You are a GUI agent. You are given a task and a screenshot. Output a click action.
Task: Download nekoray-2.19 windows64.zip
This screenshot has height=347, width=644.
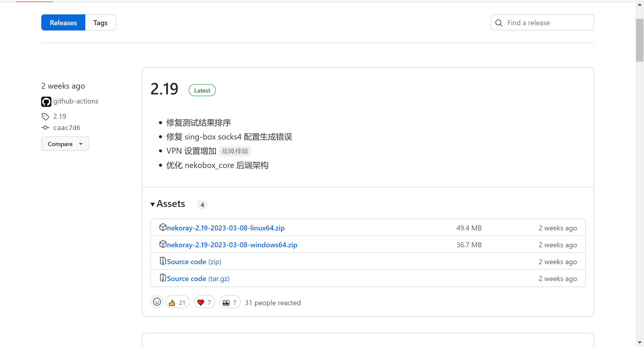[232, 245]
